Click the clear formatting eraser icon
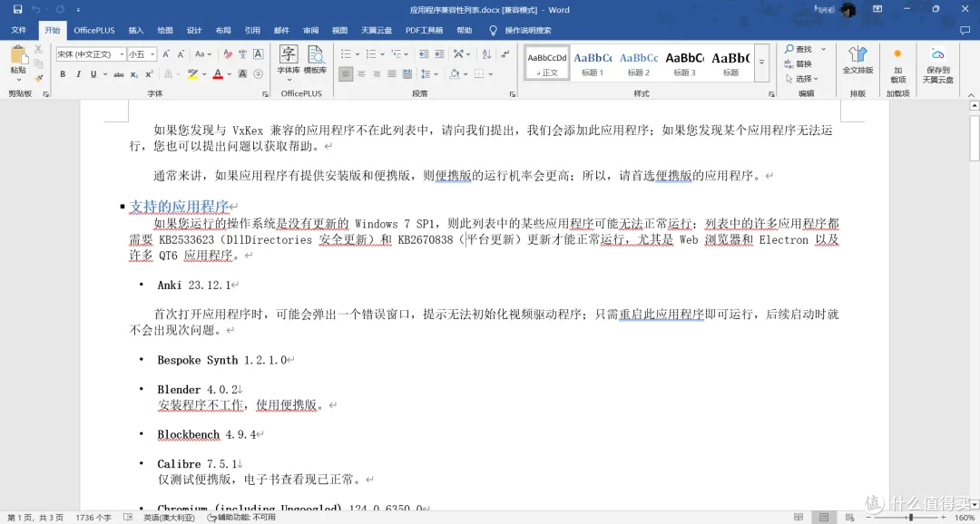Viewport: 980px width, 524px height. pos(229,54)
